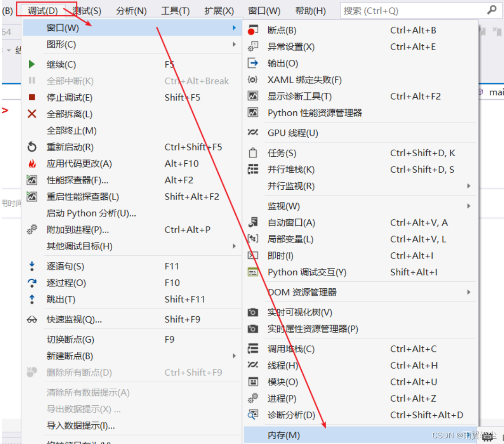The image size is (504, 444).
Task: Click inside the 搜索 (Ctrl+Q) search box
Action: pos(415,10)
